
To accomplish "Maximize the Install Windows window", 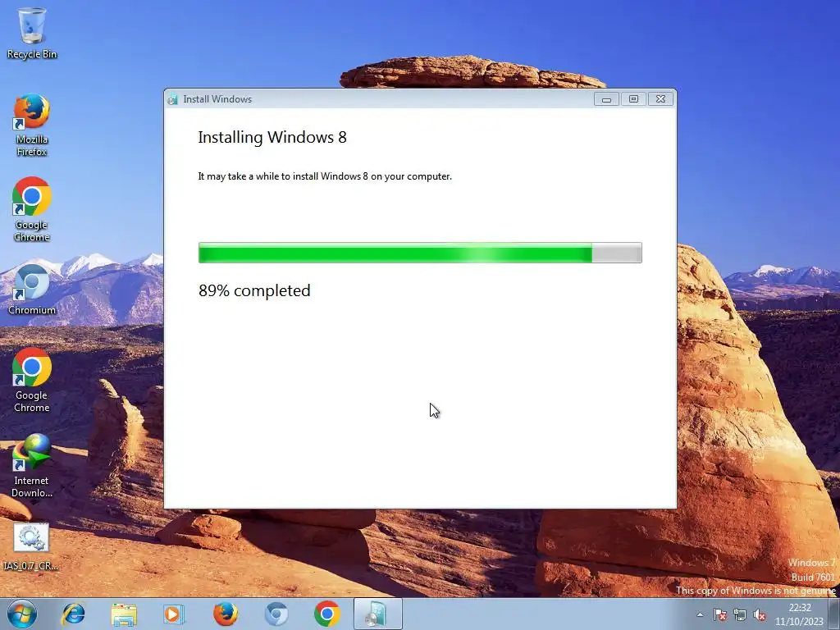I will click(633, 99).
